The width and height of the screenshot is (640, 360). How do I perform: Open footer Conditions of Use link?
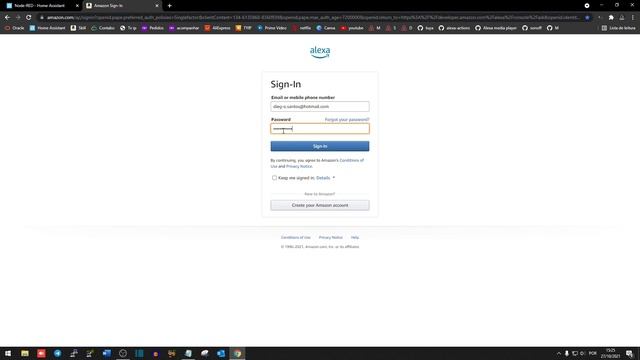point(296,238)
